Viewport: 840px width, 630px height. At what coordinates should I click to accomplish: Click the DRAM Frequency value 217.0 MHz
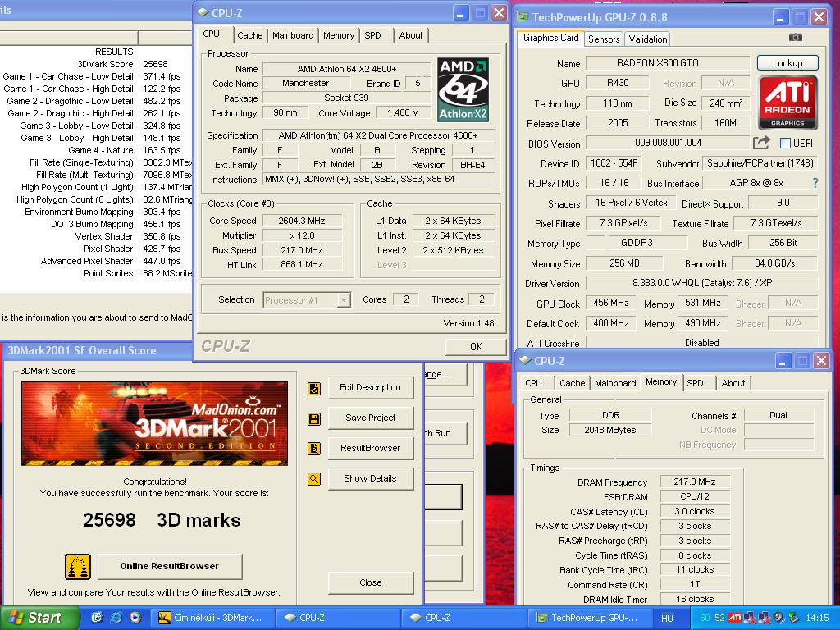pos(694,482)
